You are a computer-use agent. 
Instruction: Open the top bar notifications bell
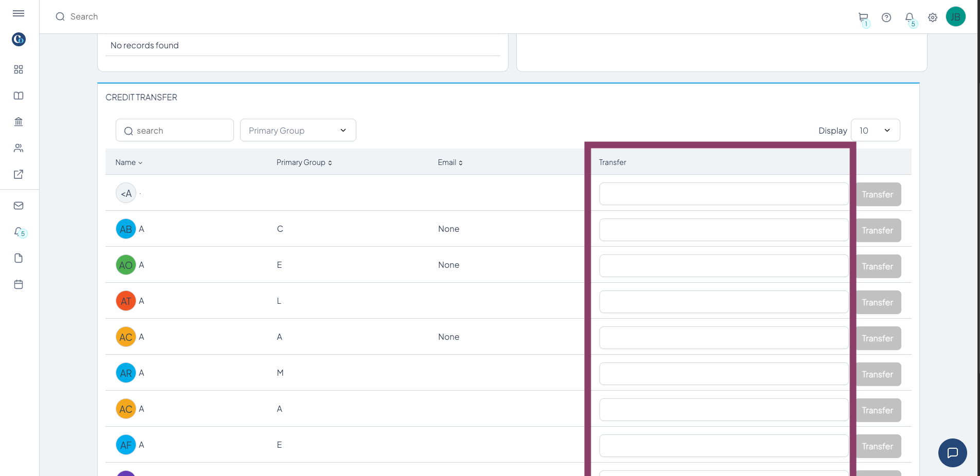910,17
